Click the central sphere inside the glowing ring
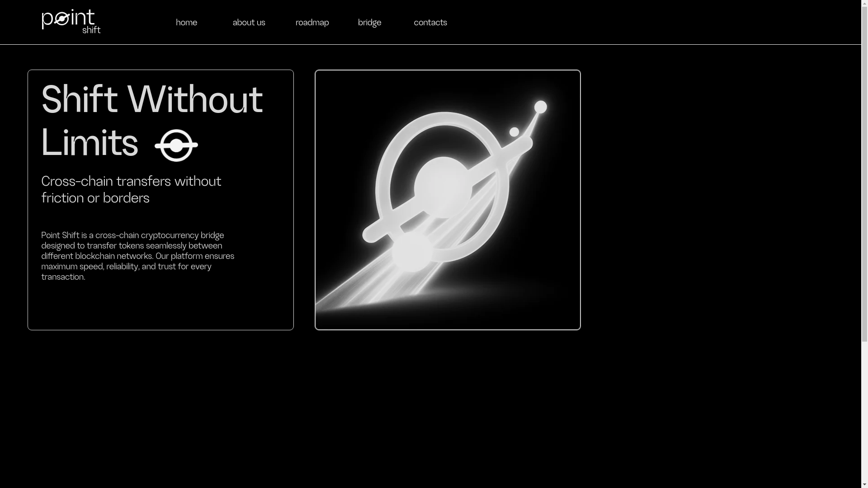Viewport: 868px width, 488px height. [443, 187]
